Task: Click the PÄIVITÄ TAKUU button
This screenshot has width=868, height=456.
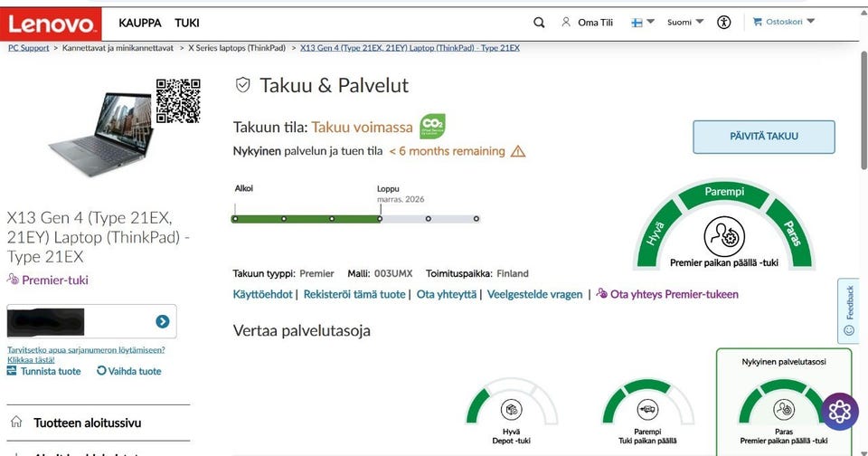Action: point(764,137)
